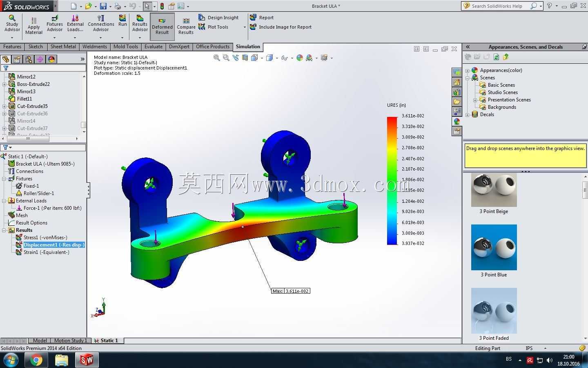Open the DisplayManager tab icon
This screenshot has height=368, width=588.
51,59
